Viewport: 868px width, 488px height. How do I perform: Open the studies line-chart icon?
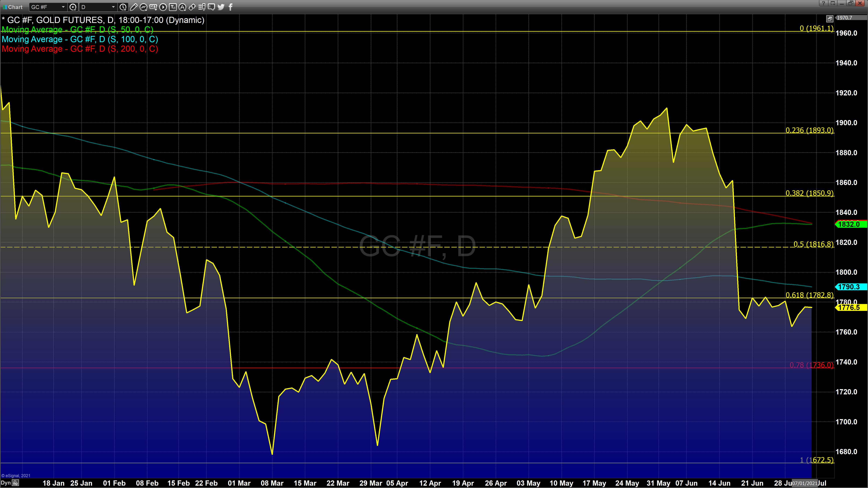[143, 7]
